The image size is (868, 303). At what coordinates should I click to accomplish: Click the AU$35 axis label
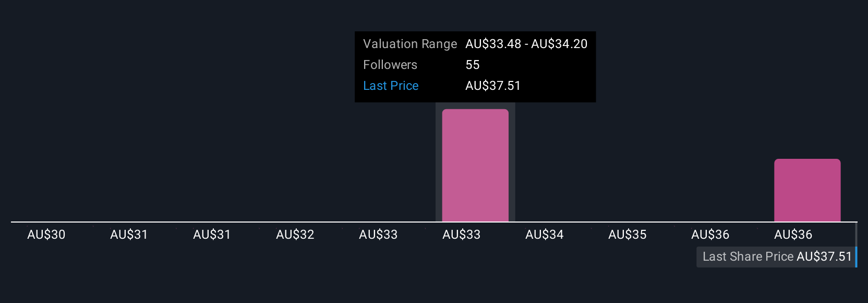point(628,235)
